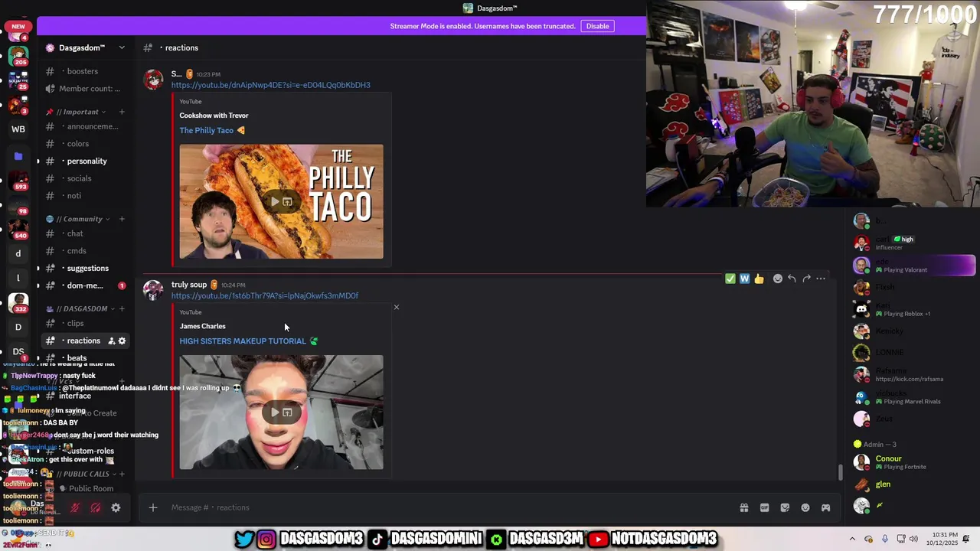Open the WB server icon

pyautogui.click(x=18, y=129)
